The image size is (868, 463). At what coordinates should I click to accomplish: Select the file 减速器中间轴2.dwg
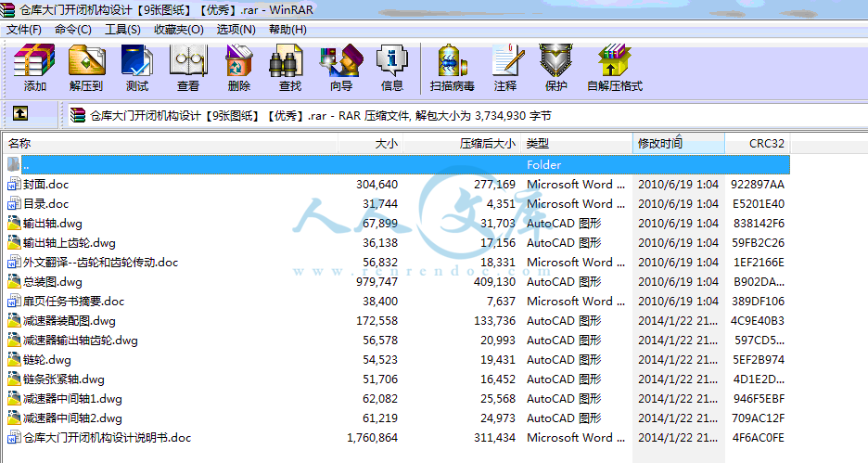[x=72, y=418]
